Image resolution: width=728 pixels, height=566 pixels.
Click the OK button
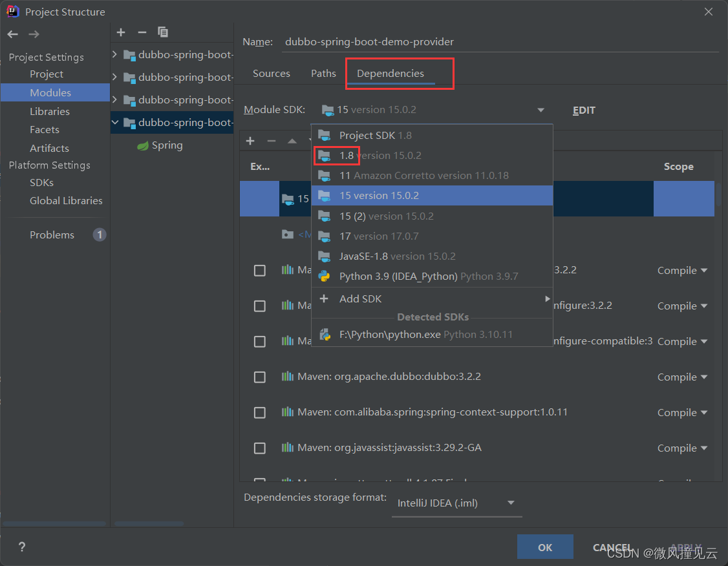tap(545, 547)
